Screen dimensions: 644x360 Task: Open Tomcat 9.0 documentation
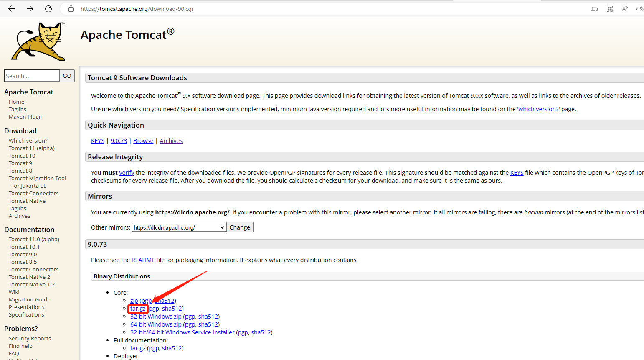[23, 254]
